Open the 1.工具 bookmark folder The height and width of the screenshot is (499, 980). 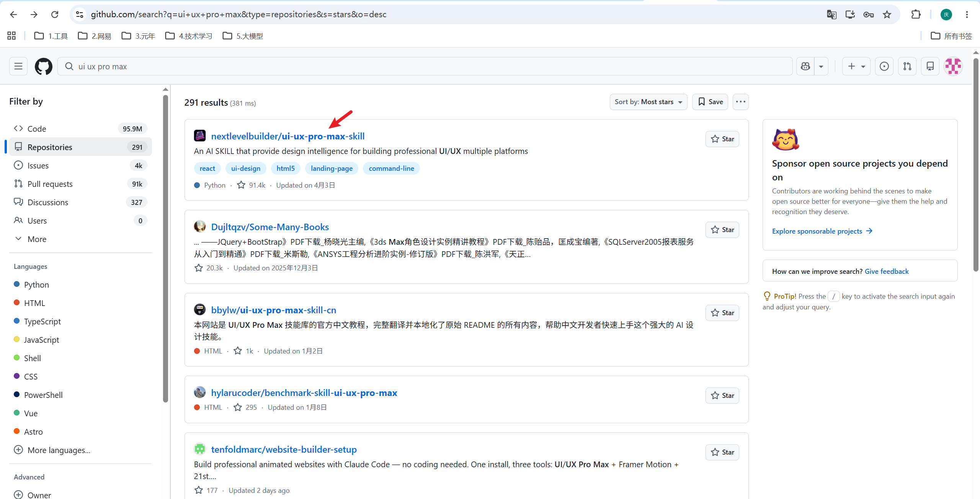click(51, 36)
